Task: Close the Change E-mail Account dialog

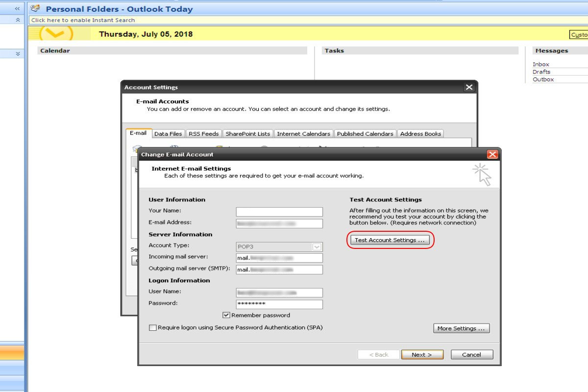Action: [492, 154]
